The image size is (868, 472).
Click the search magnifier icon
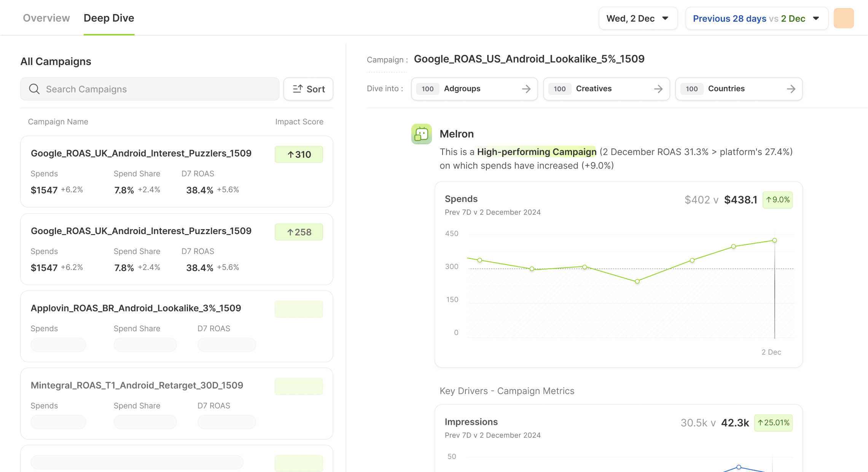(x=34, y=89)
